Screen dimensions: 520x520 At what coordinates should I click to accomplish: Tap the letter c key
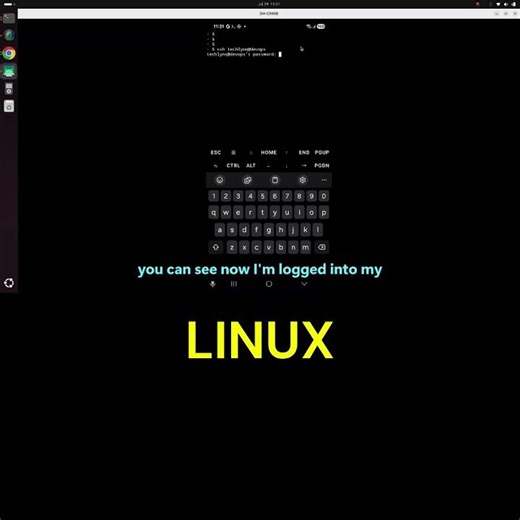click(x=256, y=247)
